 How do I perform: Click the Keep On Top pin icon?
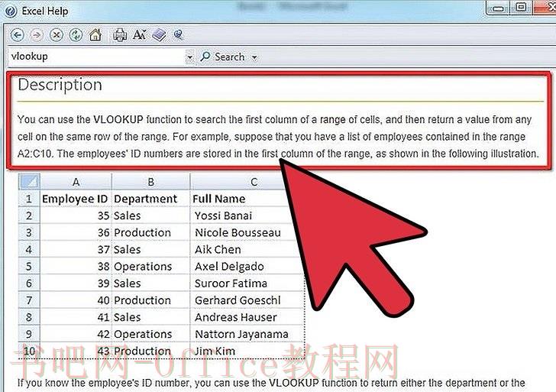click(x=179, y=34)
